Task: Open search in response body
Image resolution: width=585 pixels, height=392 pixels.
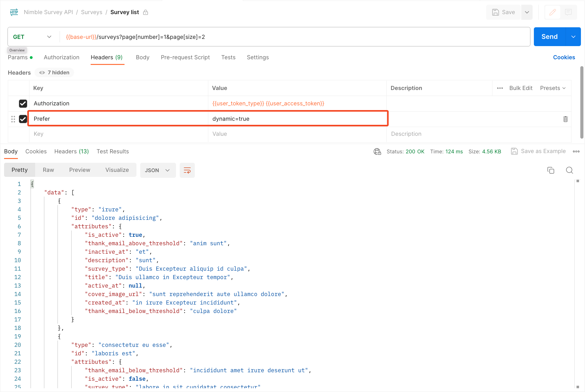Action: [569, 170]
